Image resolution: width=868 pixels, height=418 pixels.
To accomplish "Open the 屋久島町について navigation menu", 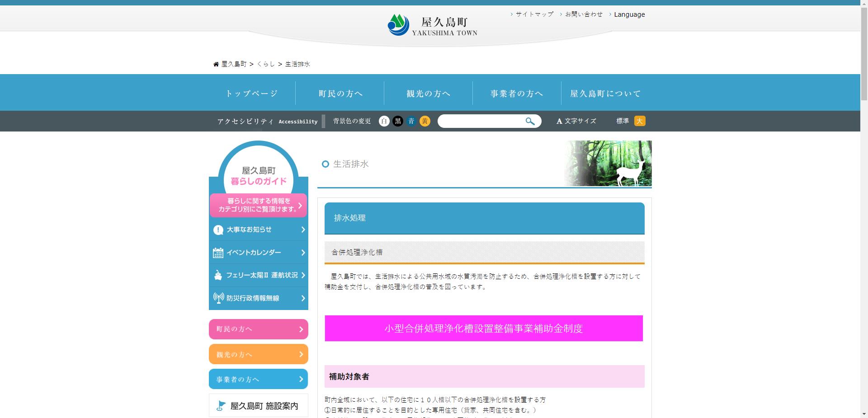I will [605, 93].
